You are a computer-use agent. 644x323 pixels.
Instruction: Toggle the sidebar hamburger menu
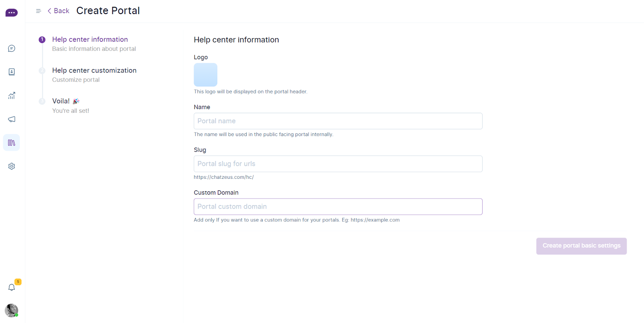pos(39,11)
